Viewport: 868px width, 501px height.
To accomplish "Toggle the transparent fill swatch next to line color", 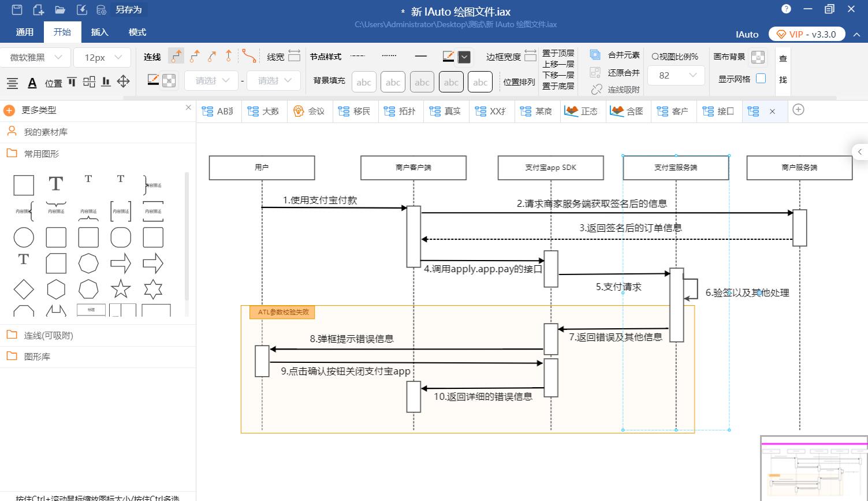I will tap(169, 80).
